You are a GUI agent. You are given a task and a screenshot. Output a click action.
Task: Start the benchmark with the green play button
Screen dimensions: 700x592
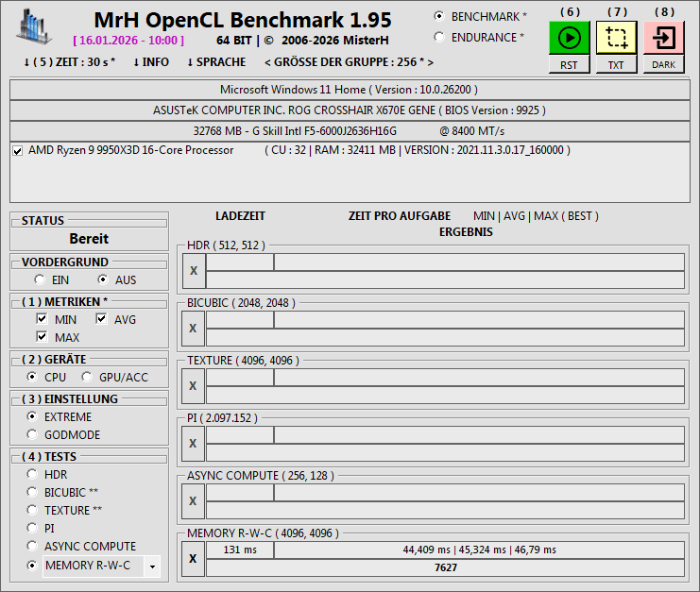pyautogui.click(x=570, y=38)
